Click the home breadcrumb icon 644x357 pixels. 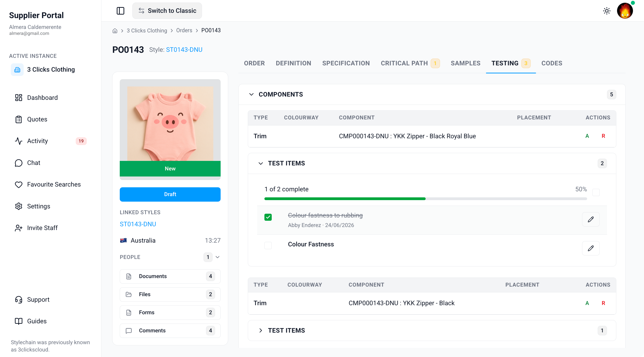(115, 31)
